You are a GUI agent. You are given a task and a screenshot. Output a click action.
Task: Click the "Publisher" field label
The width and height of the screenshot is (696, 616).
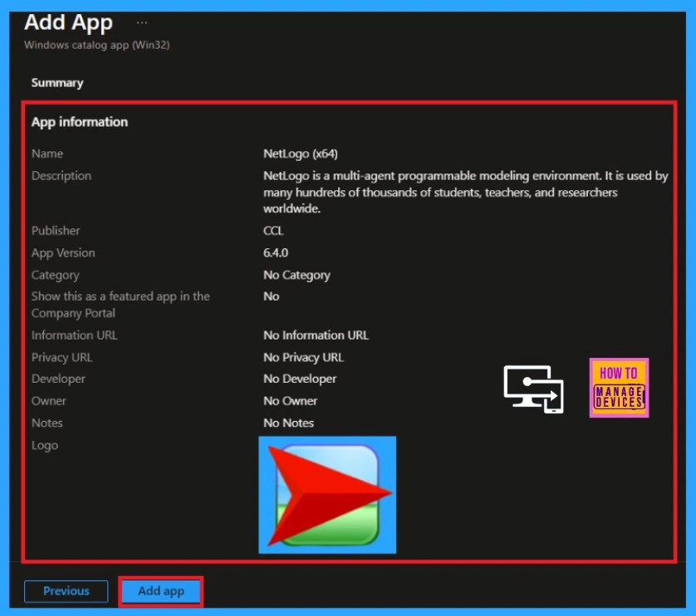click(x=56, y=231)
